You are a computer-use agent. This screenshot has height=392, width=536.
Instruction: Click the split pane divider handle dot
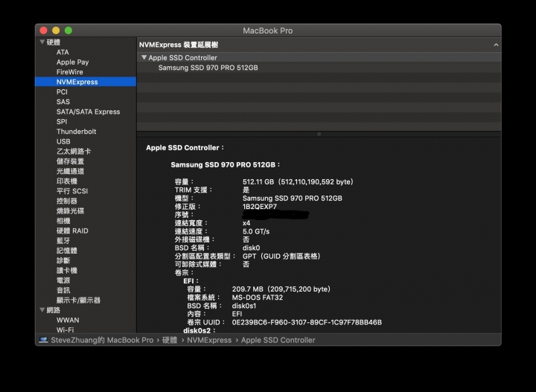[x=319, y=134]
